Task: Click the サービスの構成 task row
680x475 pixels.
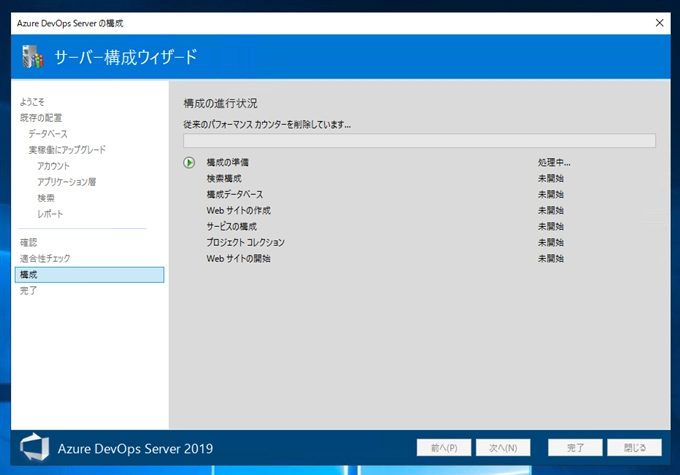Action: point(232,227)
